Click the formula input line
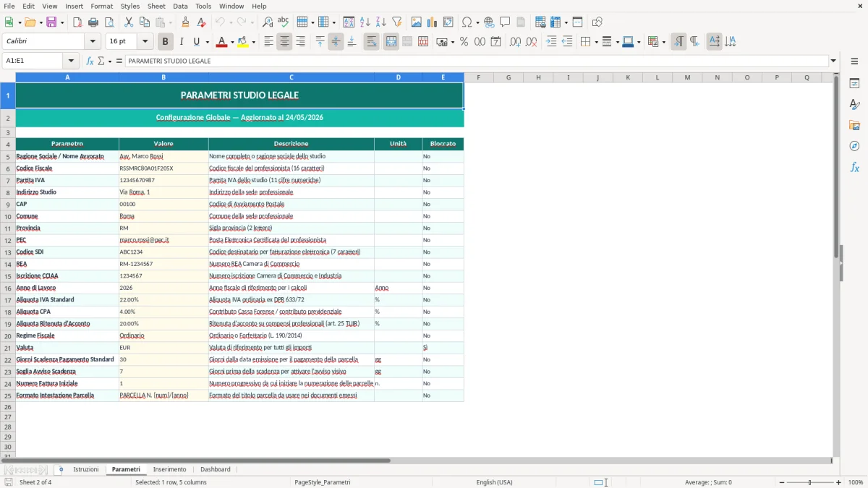Image resolution: width=868 pixels, height=488 pixels. click(476, 61)
